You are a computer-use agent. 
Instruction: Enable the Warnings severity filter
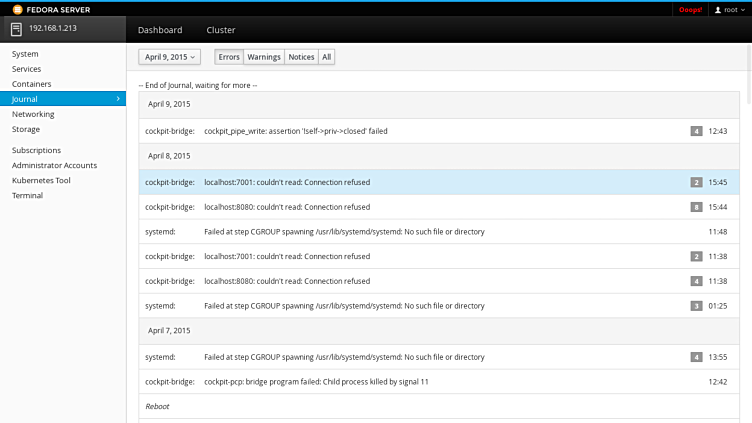click(264, 57)
